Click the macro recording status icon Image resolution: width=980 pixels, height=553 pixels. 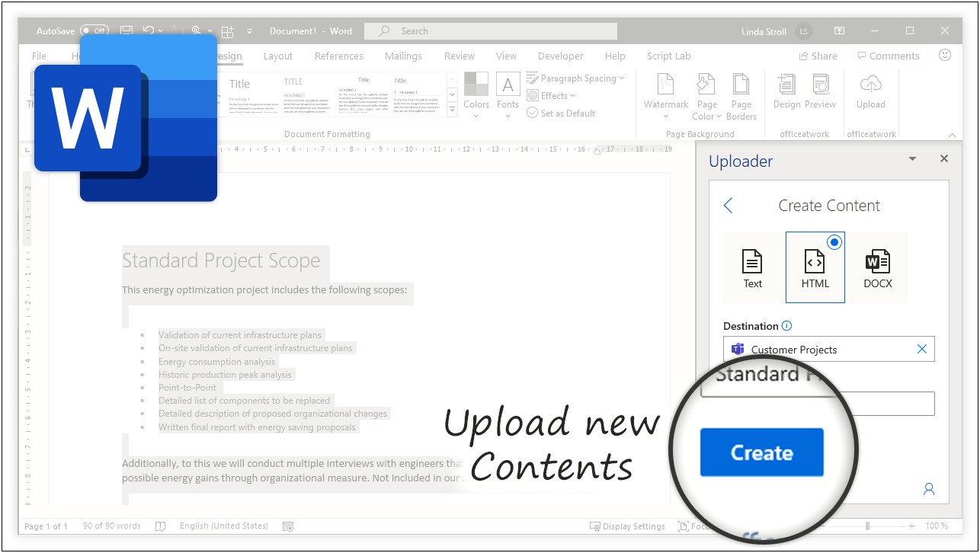click(288, 526)
